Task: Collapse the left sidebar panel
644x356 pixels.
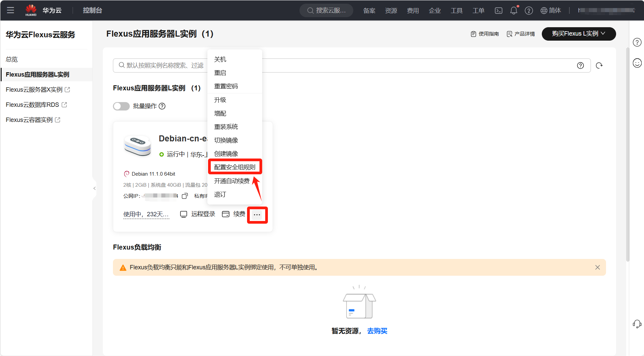Action: (x=94, y=188)
